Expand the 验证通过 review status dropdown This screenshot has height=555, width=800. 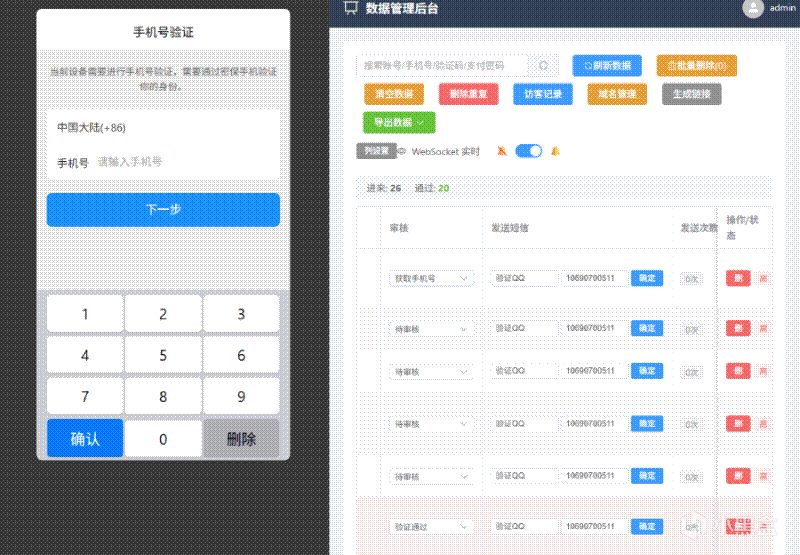(x=431, y=527)
